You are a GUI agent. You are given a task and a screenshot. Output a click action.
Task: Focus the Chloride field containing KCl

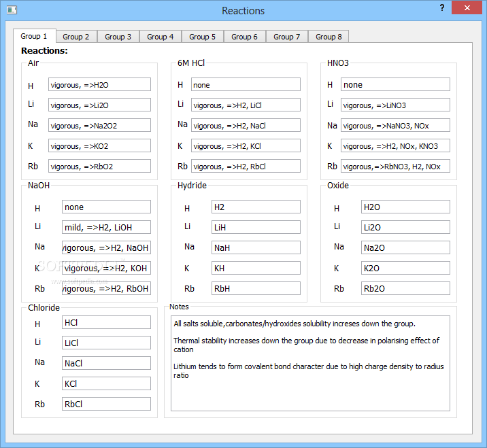click(x=106, y=383)
